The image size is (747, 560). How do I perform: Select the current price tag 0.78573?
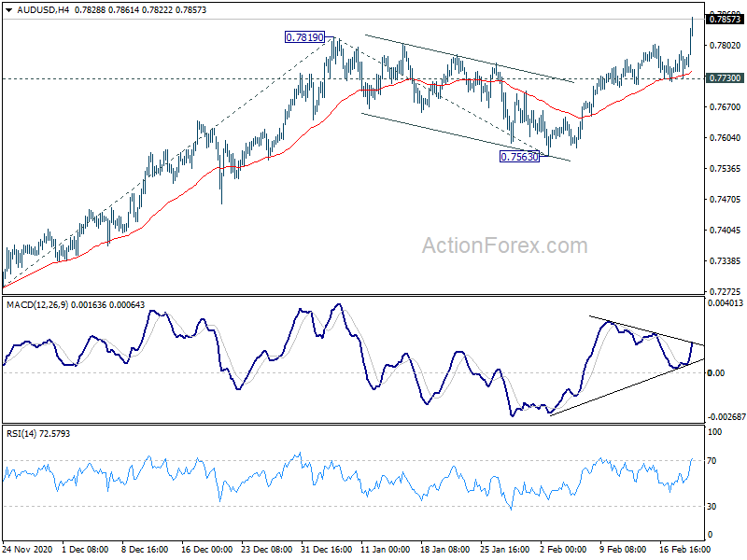click(x=725, y=19)
